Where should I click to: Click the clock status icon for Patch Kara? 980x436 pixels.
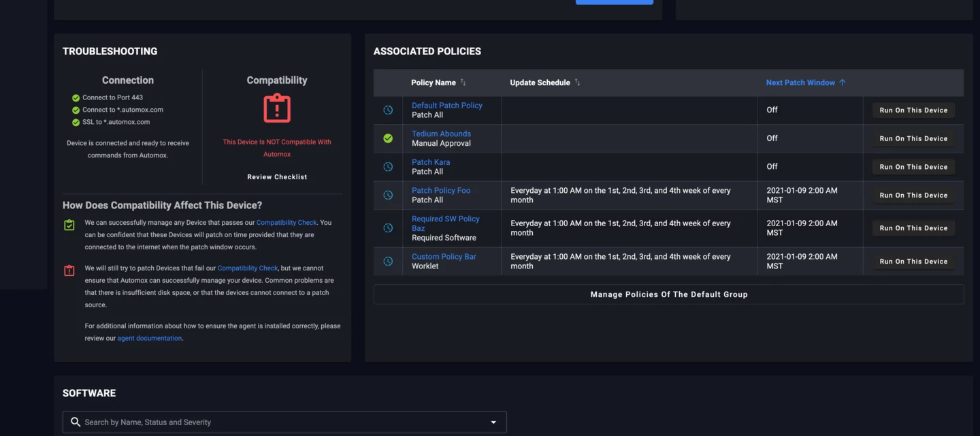click(388, 167)
